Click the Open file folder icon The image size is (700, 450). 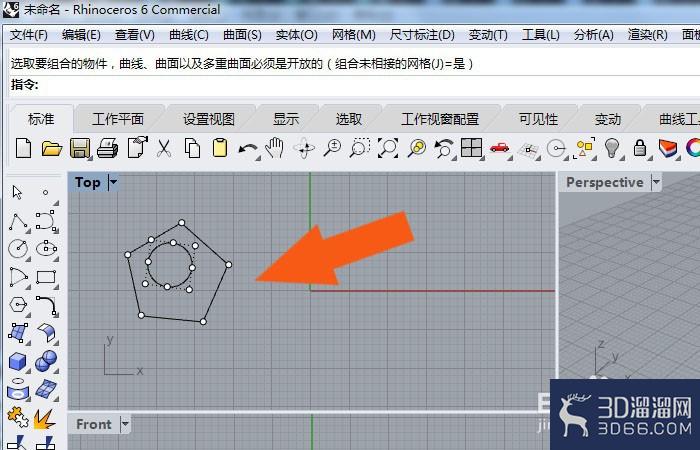point(51,148)
